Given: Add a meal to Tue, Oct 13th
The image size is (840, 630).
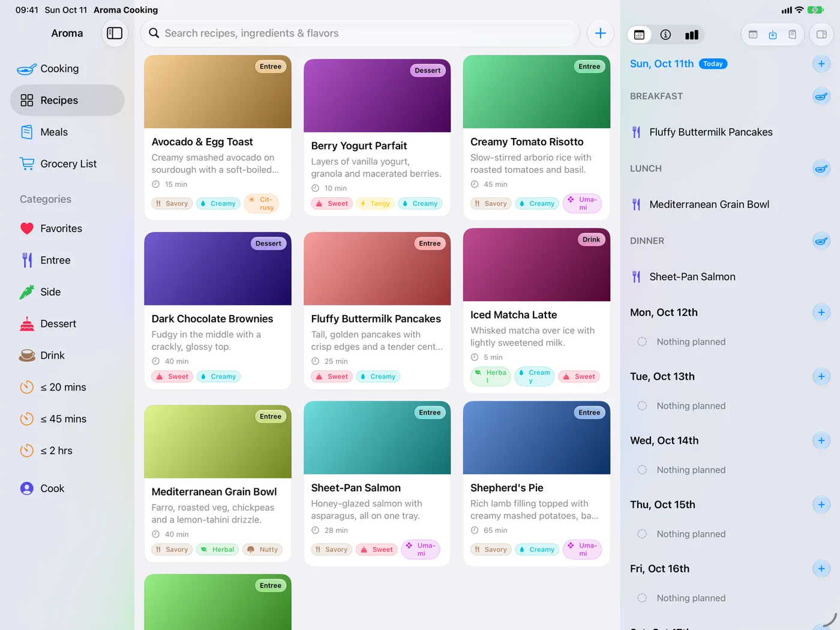Looking at the screenshot, I should 821,377.
